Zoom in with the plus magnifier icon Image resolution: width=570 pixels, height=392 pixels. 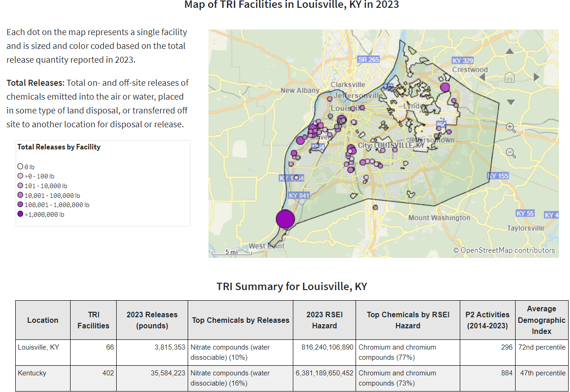(510, 128)
